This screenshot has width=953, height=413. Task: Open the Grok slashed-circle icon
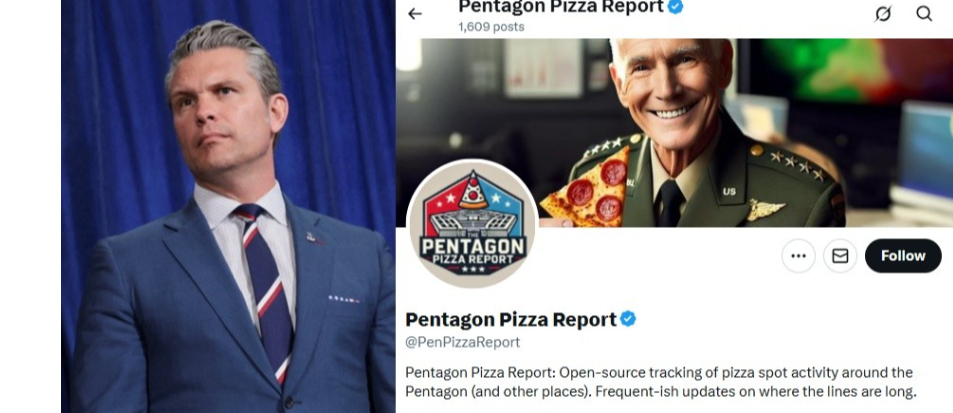(883, 13)
